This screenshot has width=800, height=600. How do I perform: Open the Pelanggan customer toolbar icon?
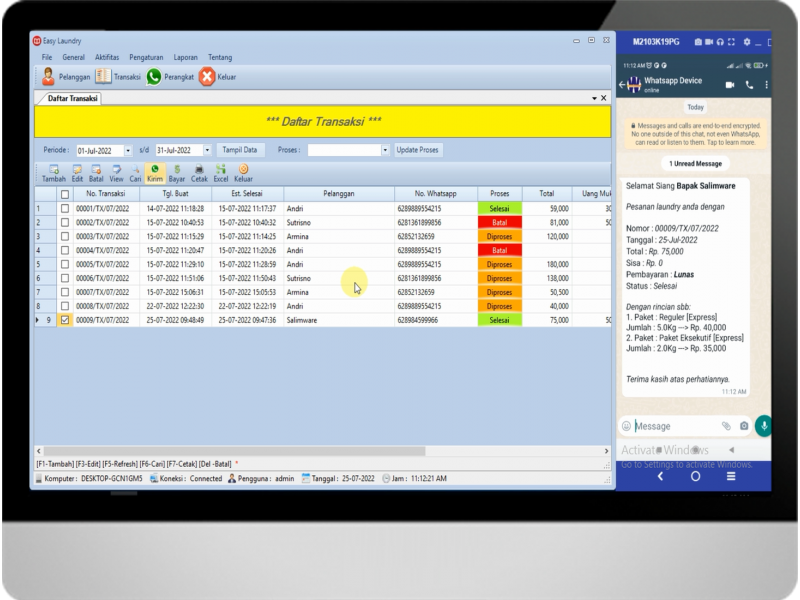[48, 76]
